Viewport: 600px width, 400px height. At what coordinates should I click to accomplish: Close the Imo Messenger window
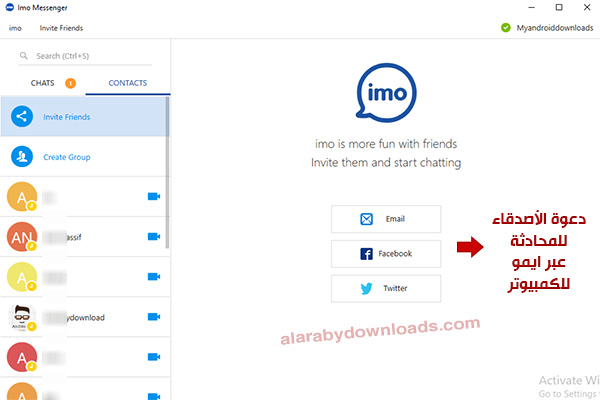587,7
